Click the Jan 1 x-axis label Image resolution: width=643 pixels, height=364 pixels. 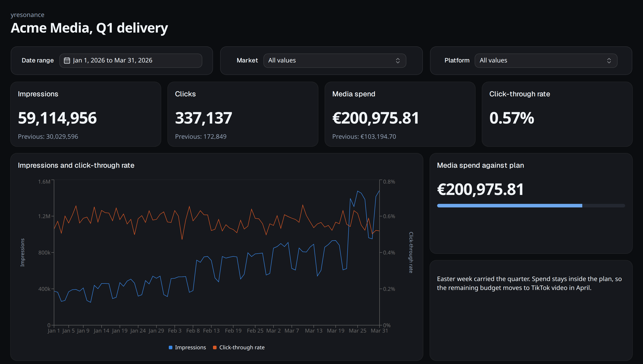(x=54, y=331)
